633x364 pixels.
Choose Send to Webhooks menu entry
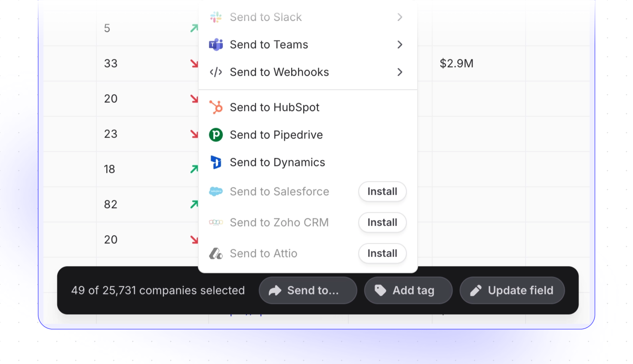(x=308, y=72)
